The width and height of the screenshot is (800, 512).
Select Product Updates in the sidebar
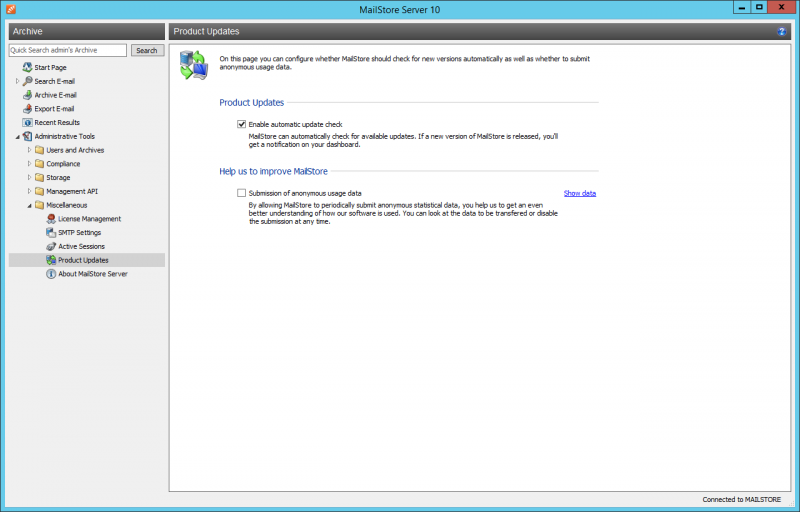pyautogui.click(x=83, y=260)
